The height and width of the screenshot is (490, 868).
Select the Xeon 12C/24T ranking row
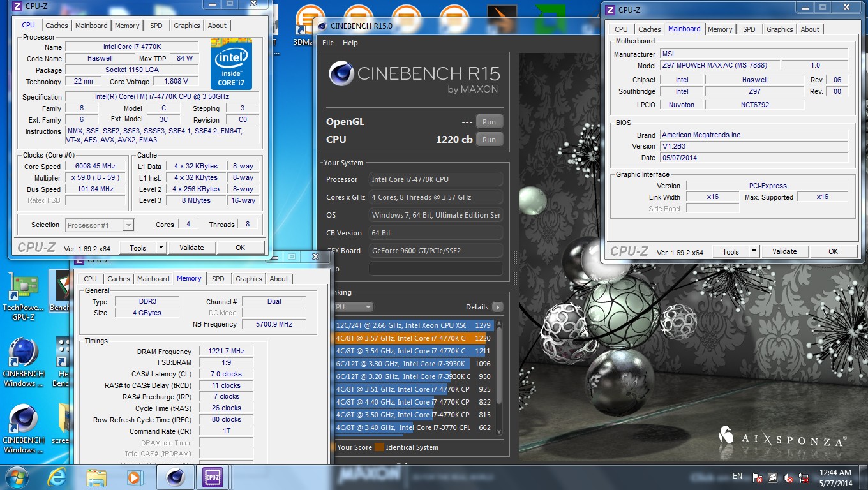[x=413, y=325]
